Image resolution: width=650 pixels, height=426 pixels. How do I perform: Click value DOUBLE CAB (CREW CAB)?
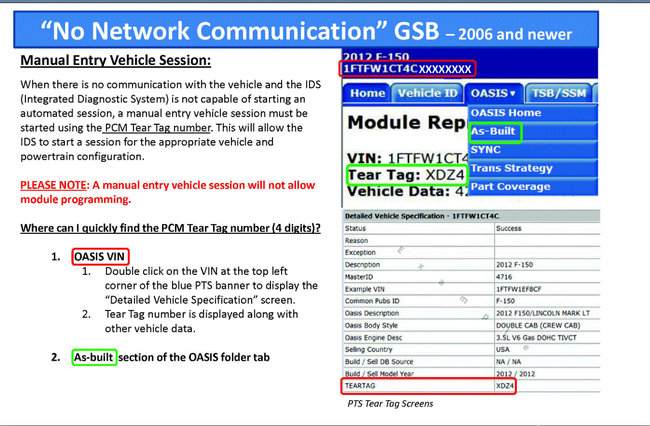tap(538, 325)
